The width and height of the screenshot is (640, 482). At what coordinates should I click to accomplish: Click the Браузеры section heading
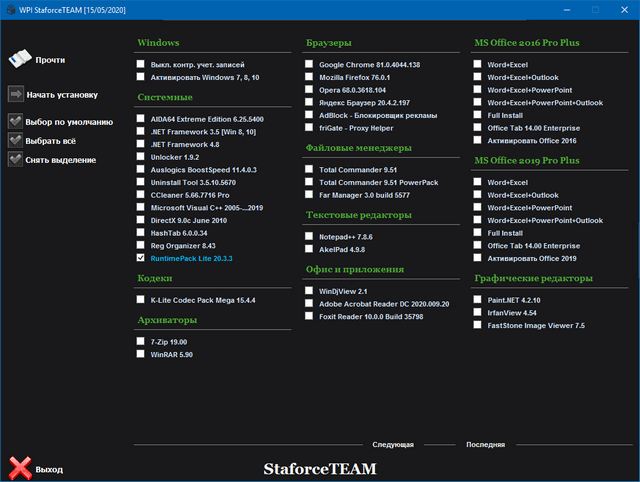click(x=329, y=43)
